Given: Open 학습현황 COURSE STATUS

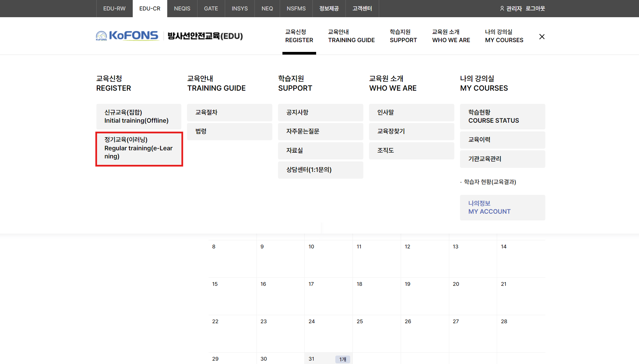Looking at the screenshot, I should click(x=503, y=117).
